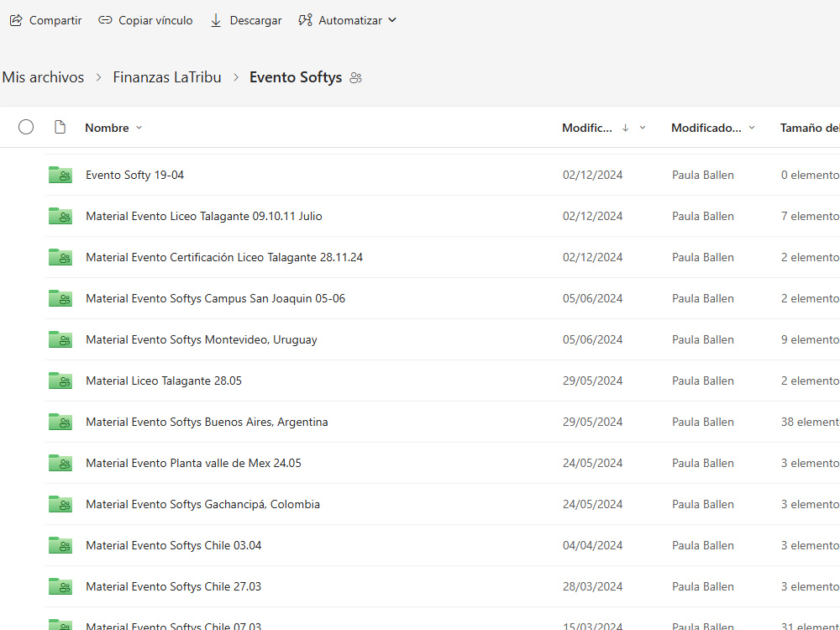Click folder icon of Softys Chile 27.03
840x630 pixels.
[60, 586]
